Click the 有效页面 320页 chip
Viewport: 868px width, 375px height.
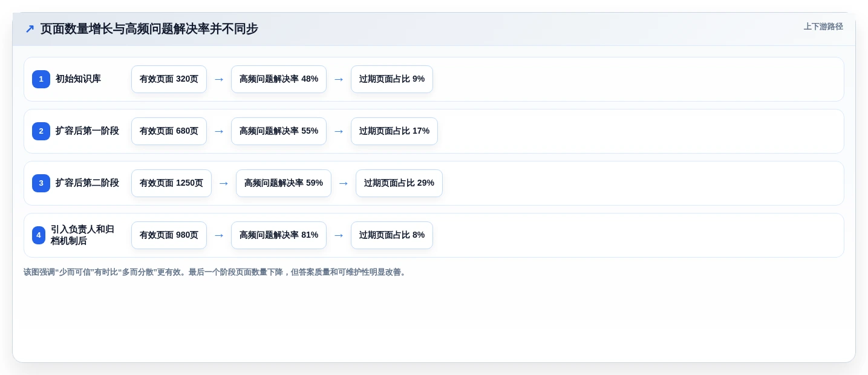(x=169, y=79)
